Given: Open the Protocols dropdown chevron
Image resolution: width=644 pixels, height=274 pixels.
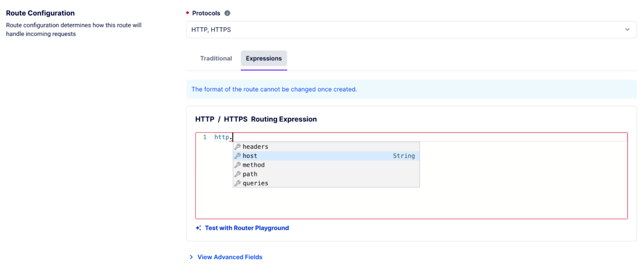Looking at the screenshot, I should point(627,30).
